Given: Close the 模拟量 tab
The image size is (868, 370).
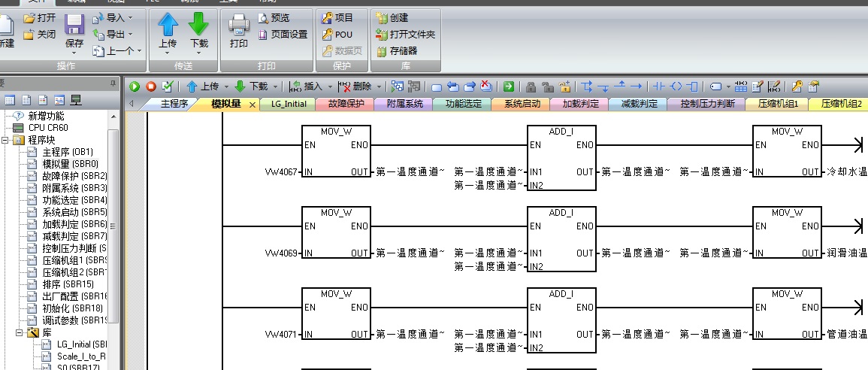Looking at the screenshot, I should click(252, 105).
